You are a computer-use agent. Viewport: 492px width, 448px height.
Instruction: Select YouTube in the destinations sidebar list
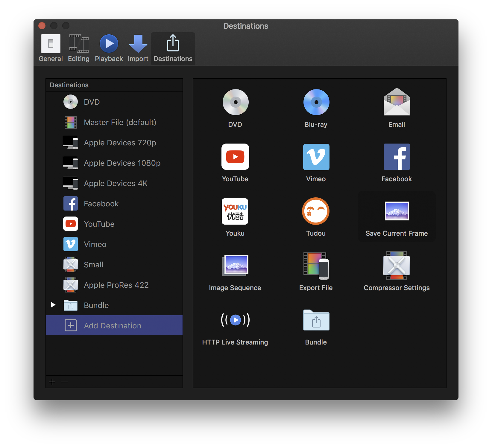tap(114, 224)
